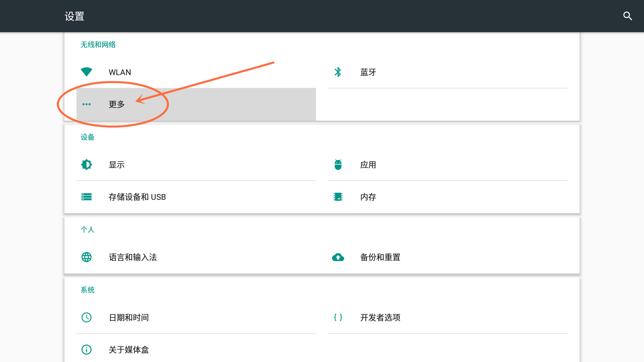Open 存储设备和 USB settings
The height and width of the screenshot is (362, 644).
[x=196, y=197]
